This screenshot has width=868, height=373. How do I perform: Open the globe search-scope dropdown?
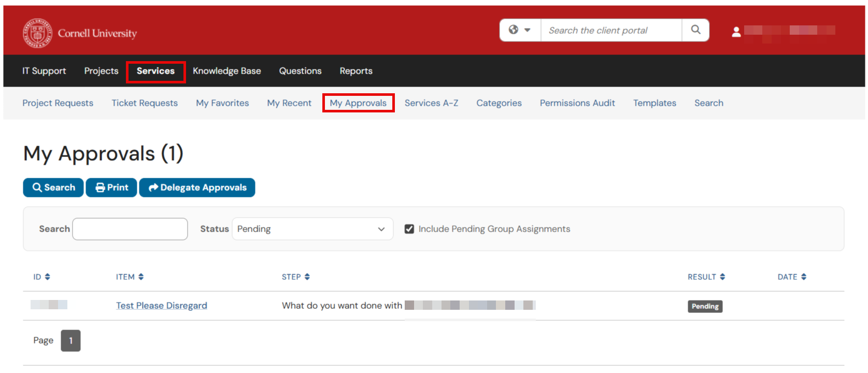click(520, 30)
